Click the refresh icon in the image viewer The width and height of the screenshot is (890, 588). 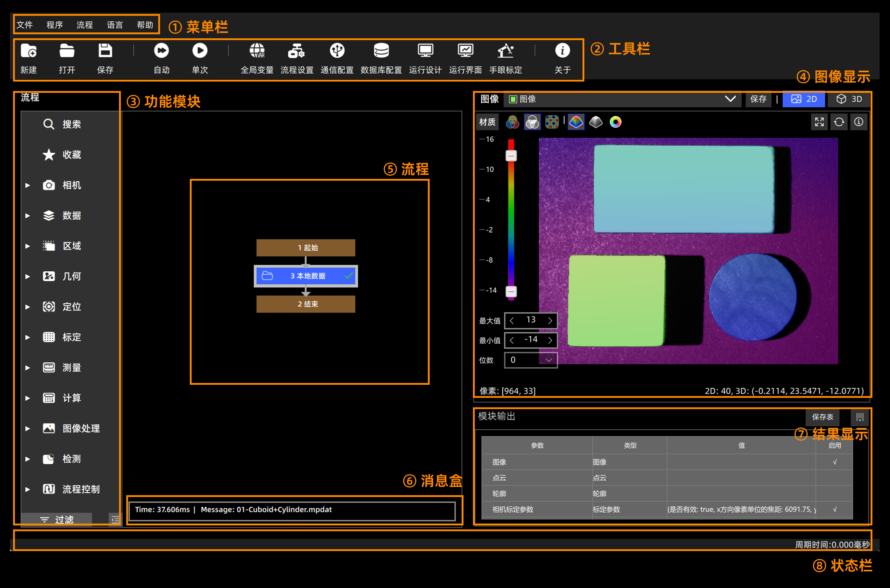coord(839,122)
